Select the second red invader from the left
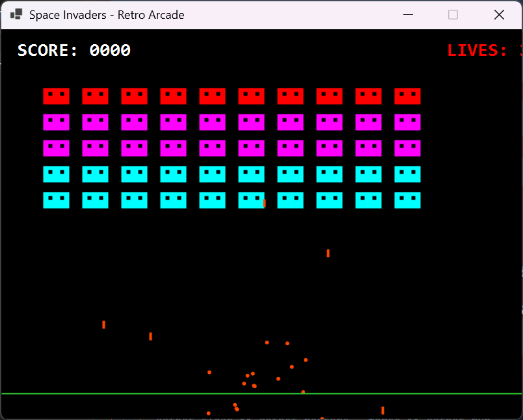This screenshot has height=420, width=523. [96, 96]
